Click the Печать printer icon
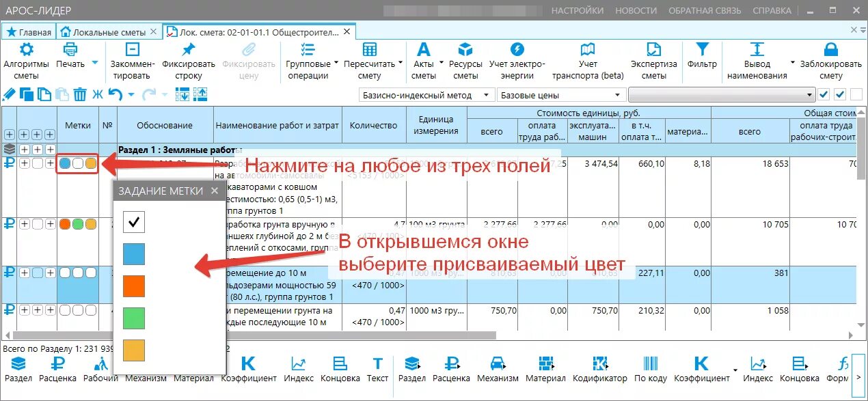 pyautogui.click(x=70, y=49)
